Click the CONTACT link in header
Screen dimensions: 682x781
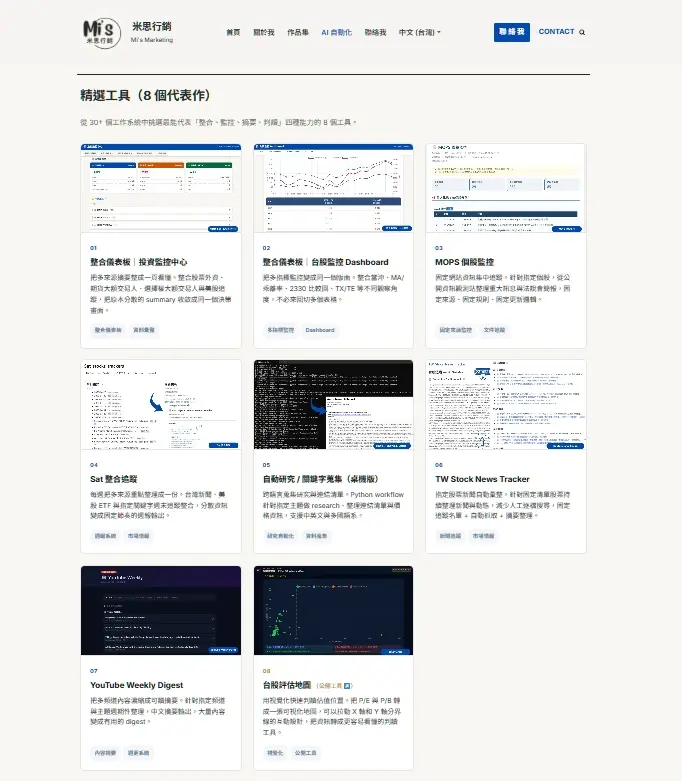pos(556,32)
